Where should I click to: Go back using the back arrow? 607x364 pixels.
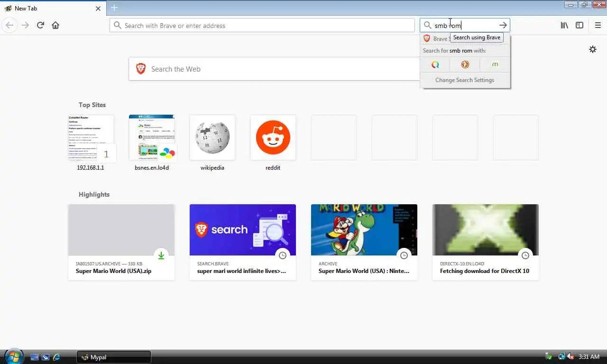9,25
